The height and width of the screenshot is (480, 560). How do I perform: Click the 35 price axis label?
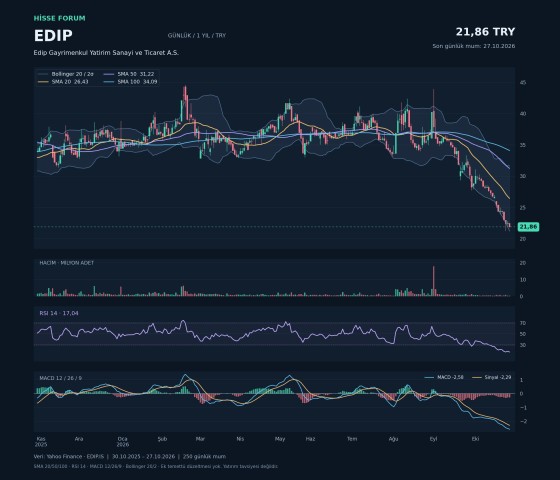(x=523, y=145)
